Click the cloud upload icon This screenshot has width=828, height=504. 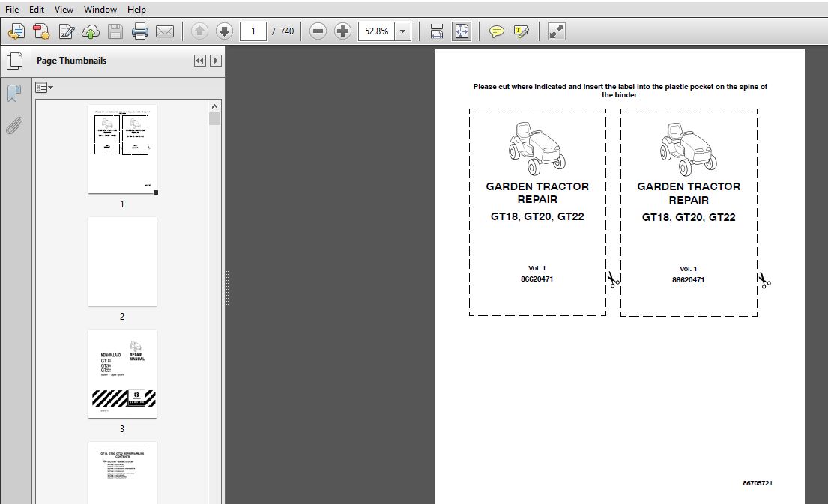[91, 31]
